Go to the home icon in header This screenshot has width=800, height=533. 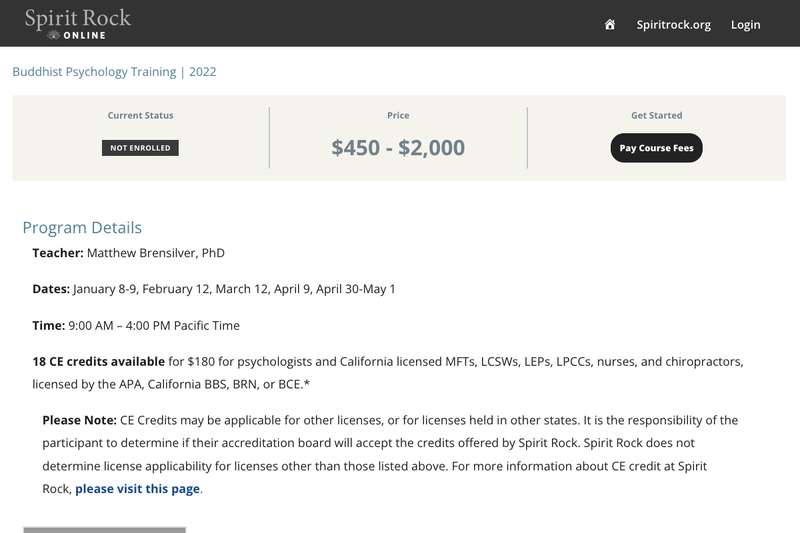pyautogui.click(x=610, y=24)
